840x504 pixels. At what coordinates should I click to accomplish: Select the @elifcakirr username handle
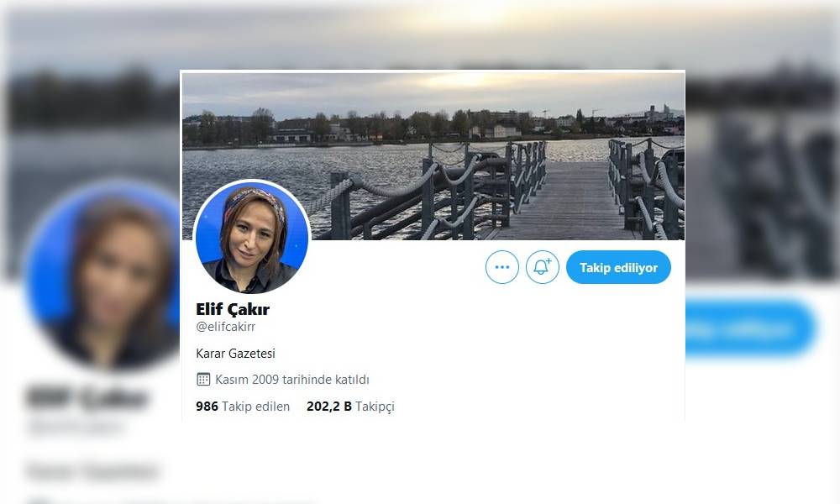click(225, 327)
